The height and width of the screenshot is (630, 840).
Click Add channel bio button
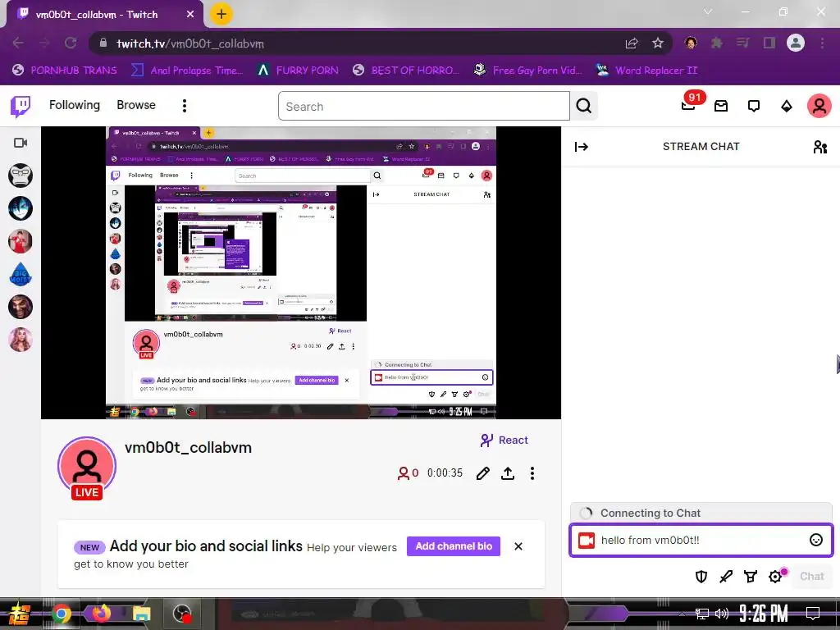pos(453,546)
